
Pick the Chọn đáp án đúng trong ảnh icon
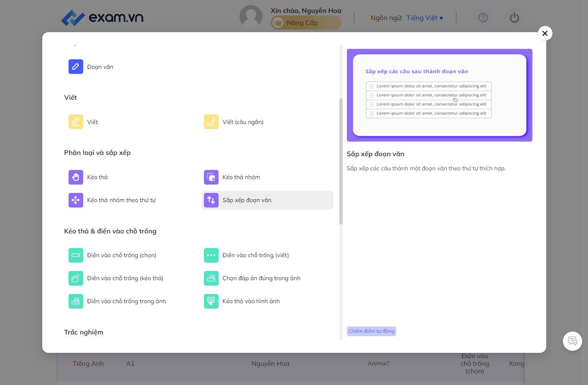pos(211,278)
